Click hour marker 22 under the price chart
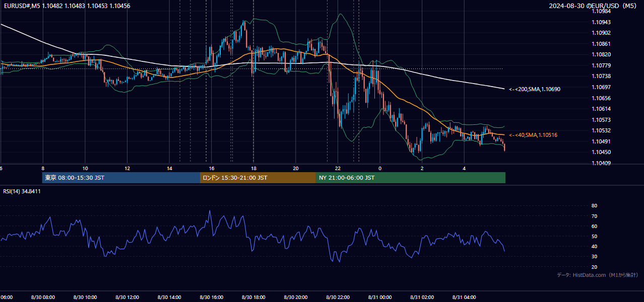 pyautogui.click(x=338, y=168)
